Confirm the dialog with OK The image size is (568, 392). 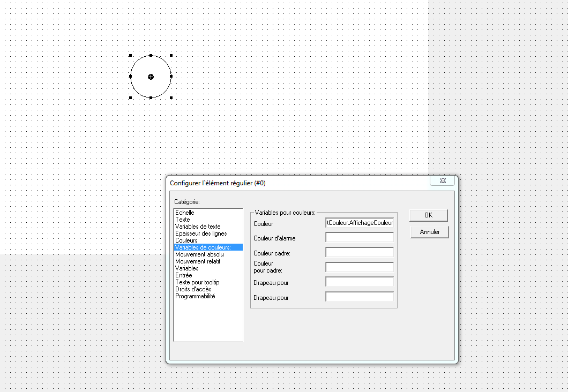[429, 215]
